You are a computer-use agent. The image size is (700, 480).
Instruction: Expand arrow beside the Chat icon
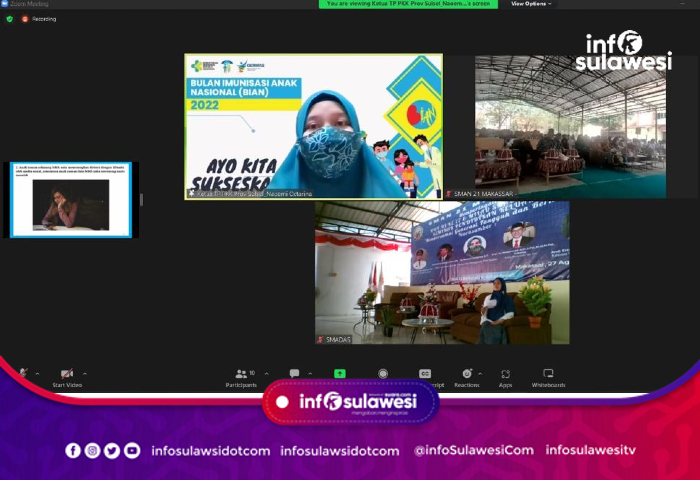(310, 374)
